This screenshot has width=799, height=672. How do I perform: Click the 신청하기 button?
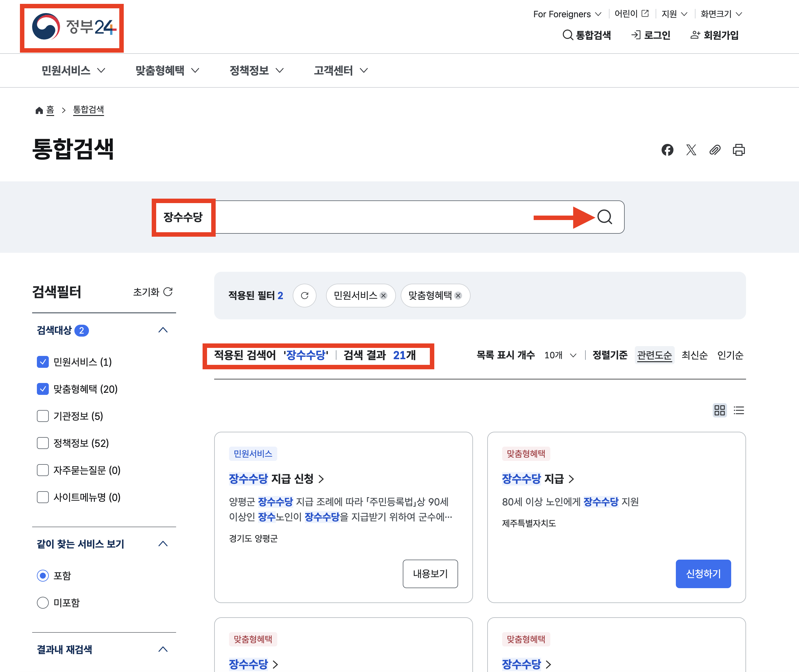(703, 574)
